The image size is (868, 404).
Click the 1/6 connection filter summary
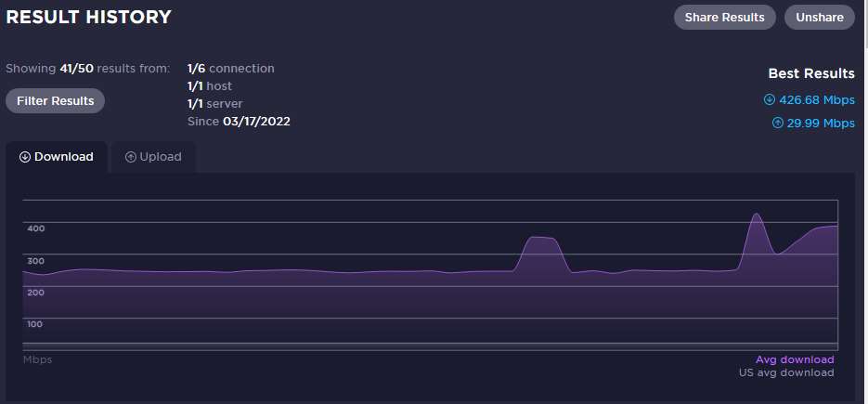click(x=230, y=69)
